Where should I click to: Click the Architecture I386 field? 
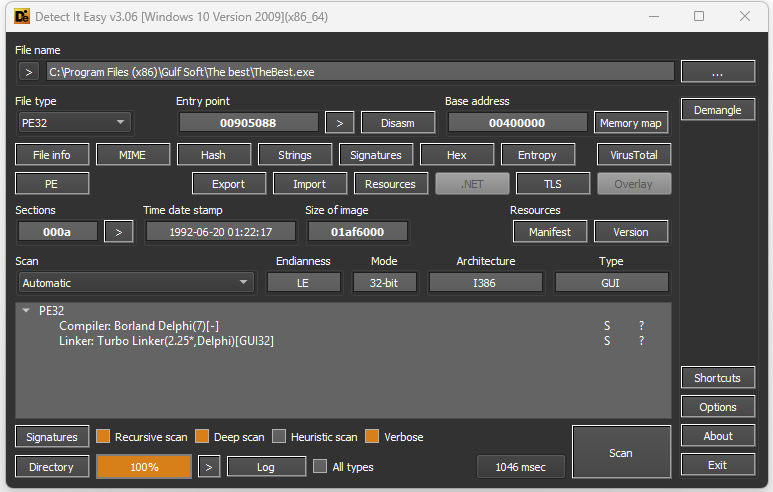(485, 283)
